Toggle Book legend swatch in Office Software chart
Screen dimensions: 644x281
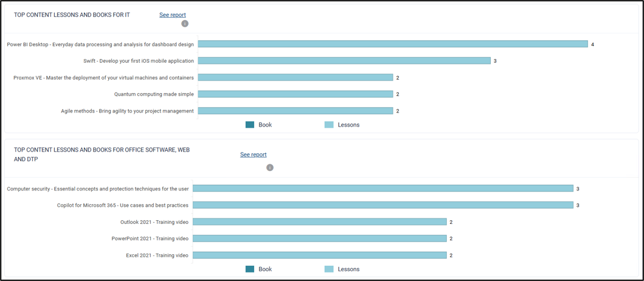(250, 269)
